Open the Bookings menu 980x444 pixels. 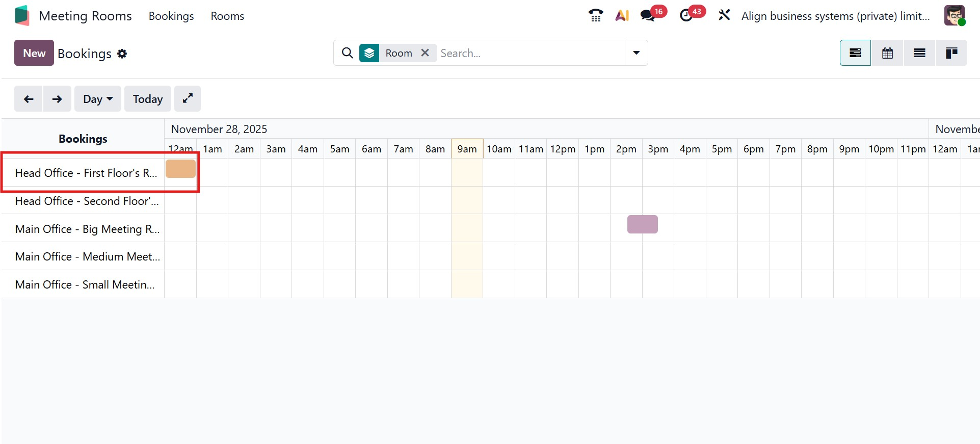point(171,16)
